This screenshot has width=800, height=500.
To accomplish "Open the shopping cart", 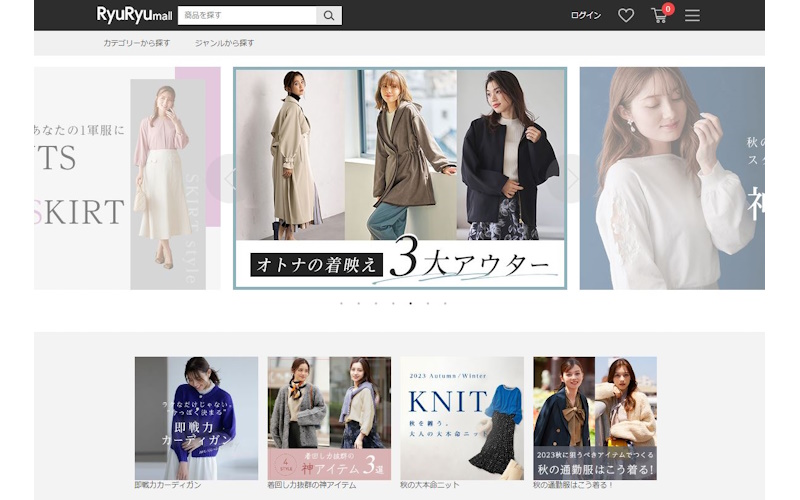I will [x=659, y=16].
